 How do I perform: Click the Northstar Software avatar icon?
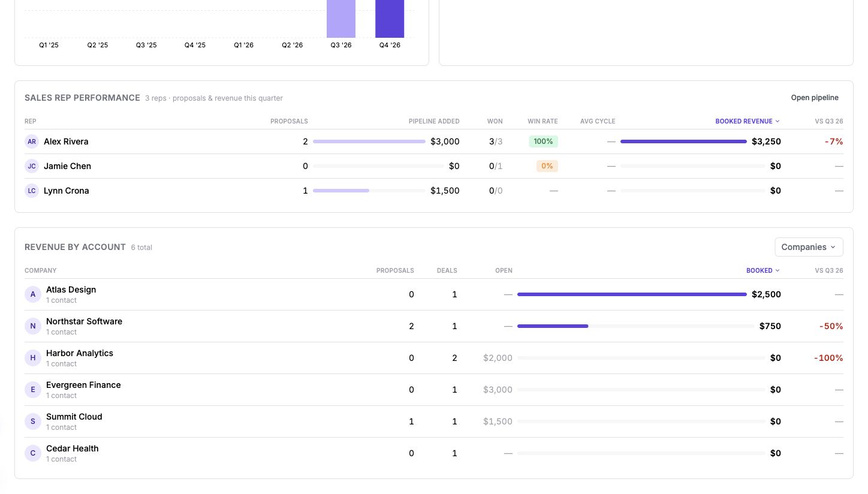tap(33, 326)
